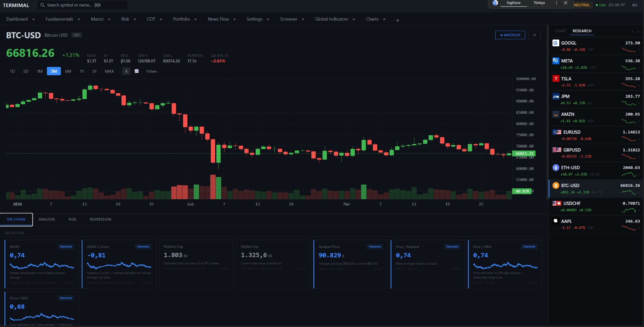Switch to the ANALYSIS tab
644x327 pixels.
point(47,219)
